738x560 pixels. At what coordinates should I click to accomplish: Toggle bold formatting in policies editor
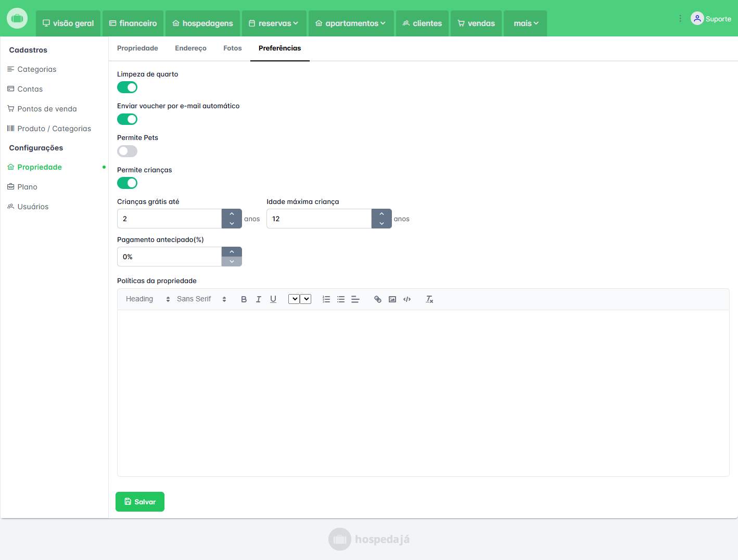point(244,299)
